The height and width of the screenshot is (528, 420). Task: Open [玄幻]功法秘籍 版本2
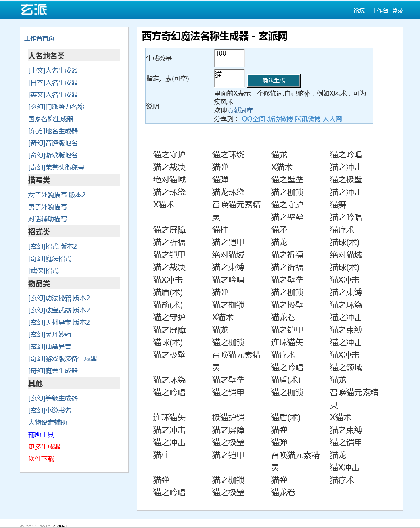(59, 298)
